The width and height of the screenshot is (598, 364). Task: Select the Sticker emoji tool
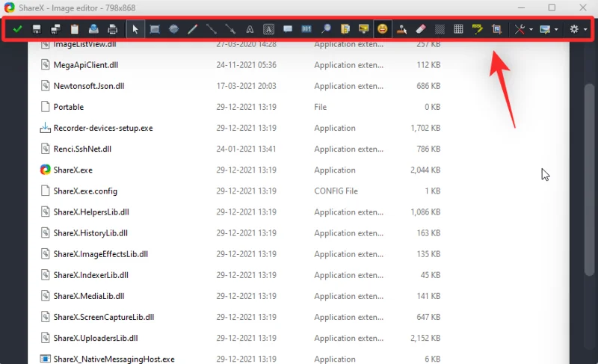(x=383, y=29)
